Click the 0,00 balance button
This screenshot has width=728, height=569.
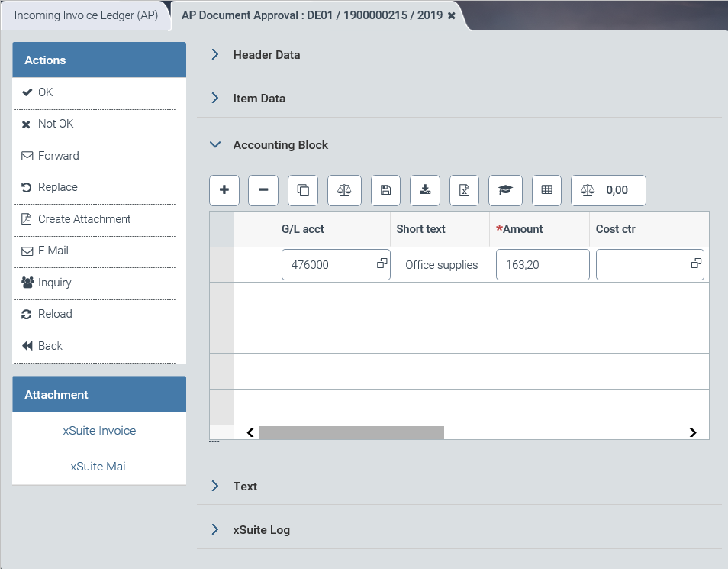point(608,190)
